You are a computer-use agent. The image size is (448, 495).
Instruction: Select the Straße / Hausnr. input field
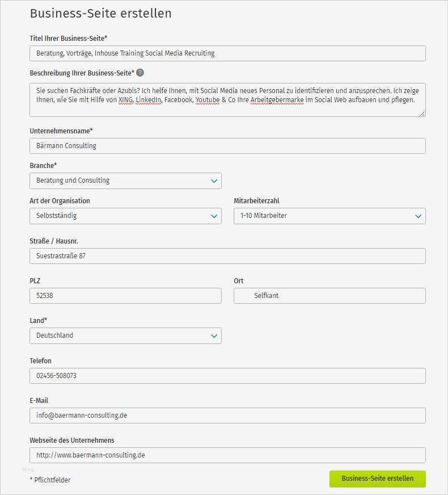pyautogui.click(x=227, y=256)
